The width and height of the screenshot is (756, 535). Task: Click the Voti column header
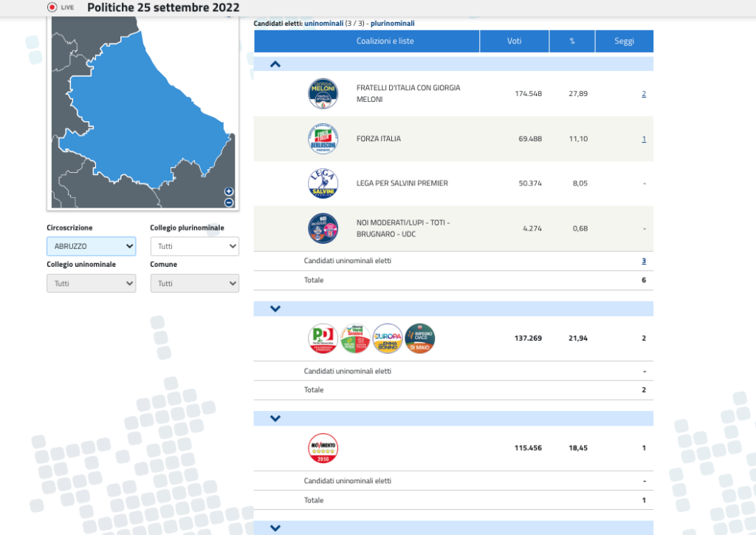[515, 41]
